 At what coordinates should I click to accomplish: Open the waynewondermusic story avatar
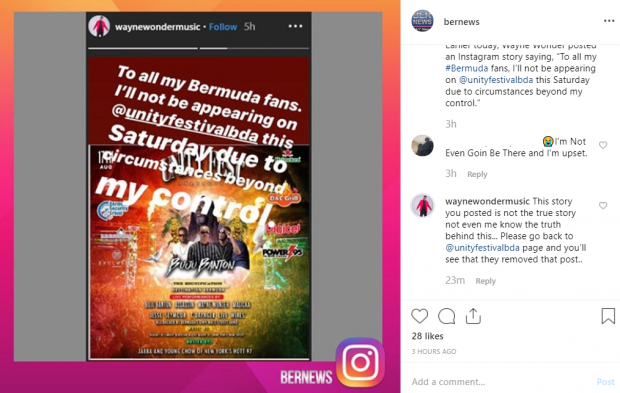(x=99, y=26)
